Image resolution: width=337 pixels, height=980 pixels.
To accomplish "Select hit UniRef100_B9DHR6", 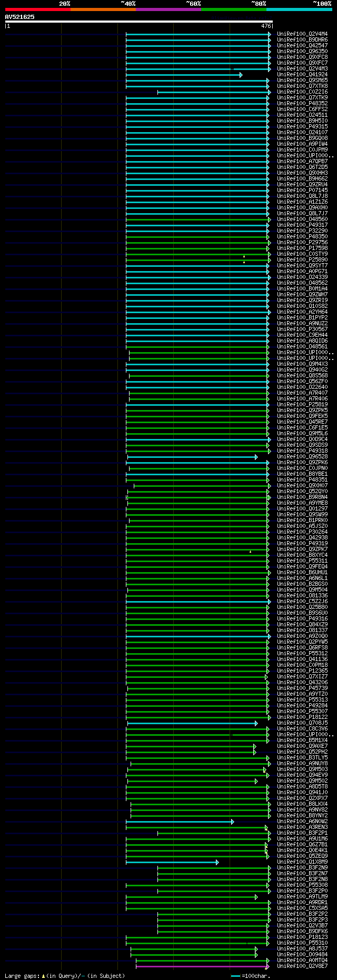I will tap(302, 40).
